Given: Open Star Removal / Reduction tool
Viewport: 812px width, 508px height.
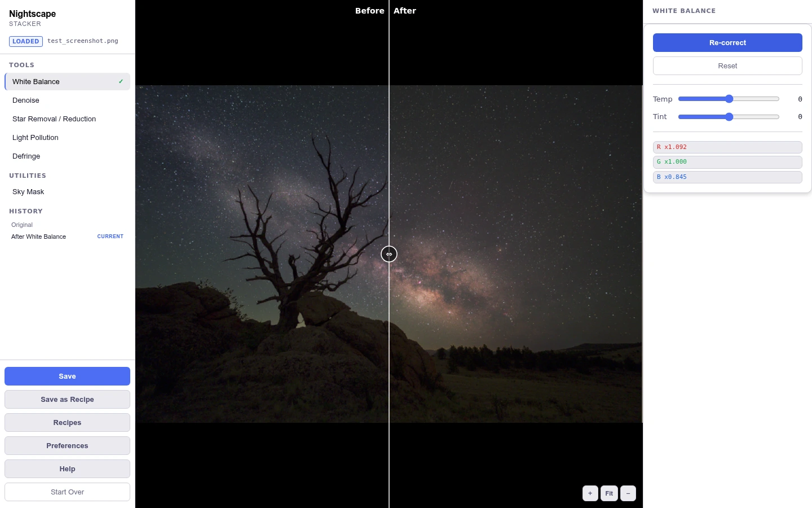Looking at the screenshot, I should 67,119.
